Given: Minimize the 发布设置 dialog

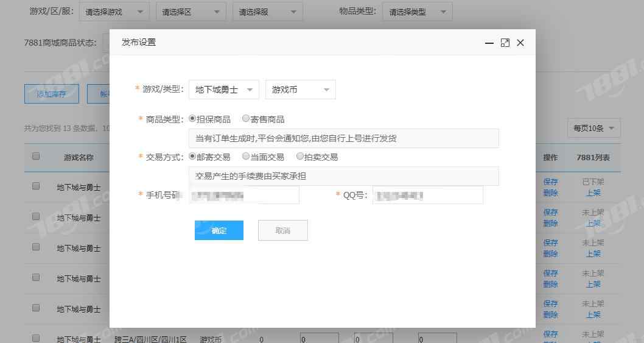Looking at the screenshot, I should click(489, 43).
